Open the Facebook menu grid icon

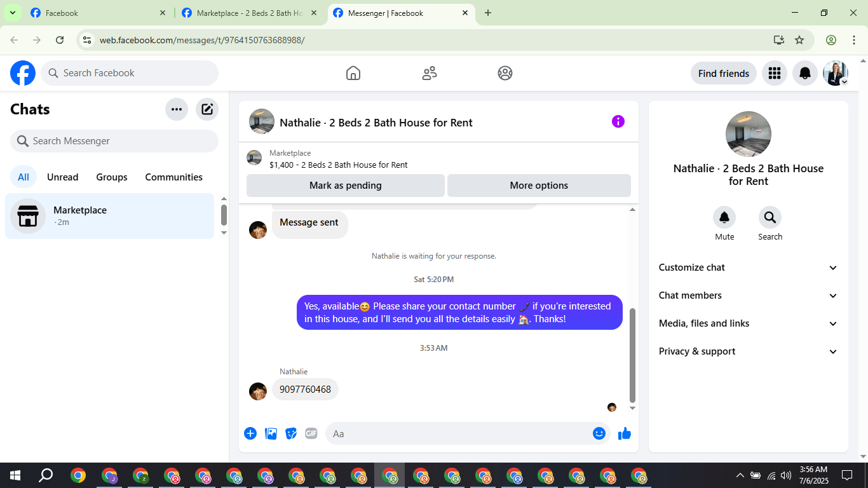coord(774,73)
